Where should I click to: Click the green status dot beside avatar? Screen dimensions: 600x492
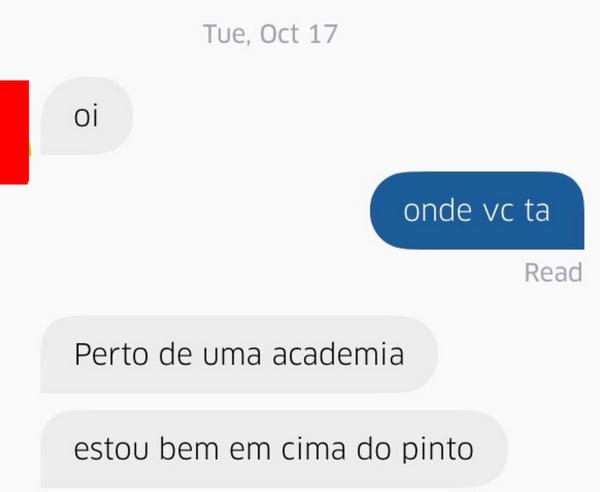coord(30,150)
